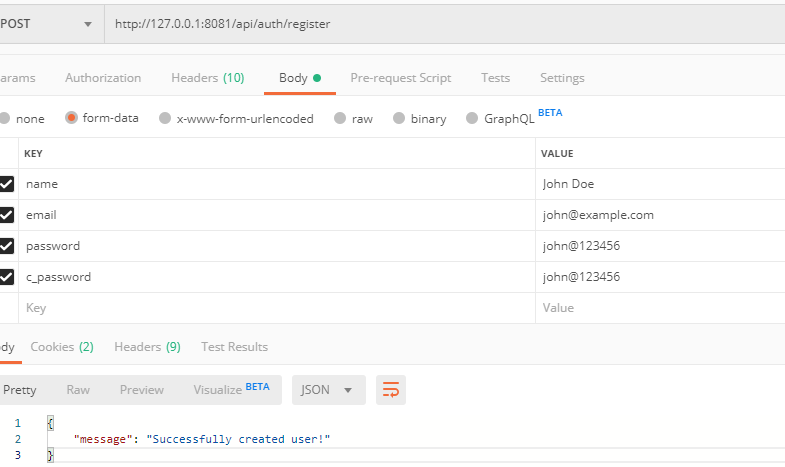Switch to the Authorization tab
The image size is (785, 467).
[103, 78]
